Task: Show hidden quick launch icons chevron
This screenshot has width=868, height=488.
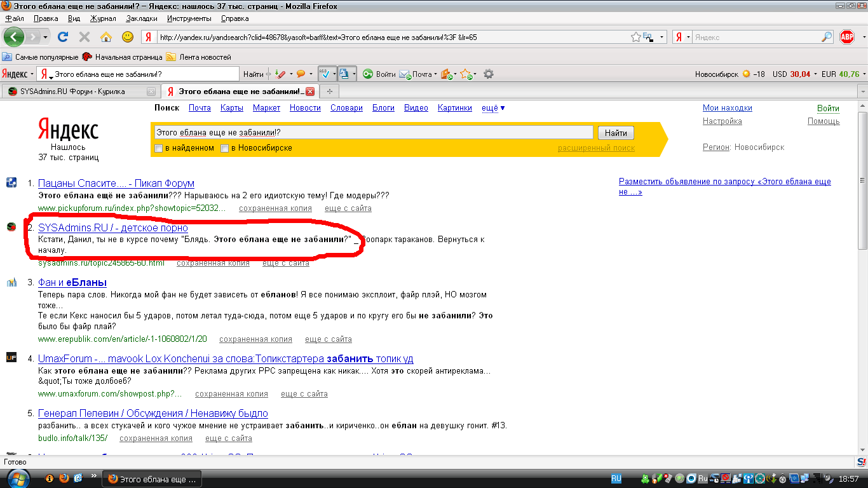Action: coord(94,475)
